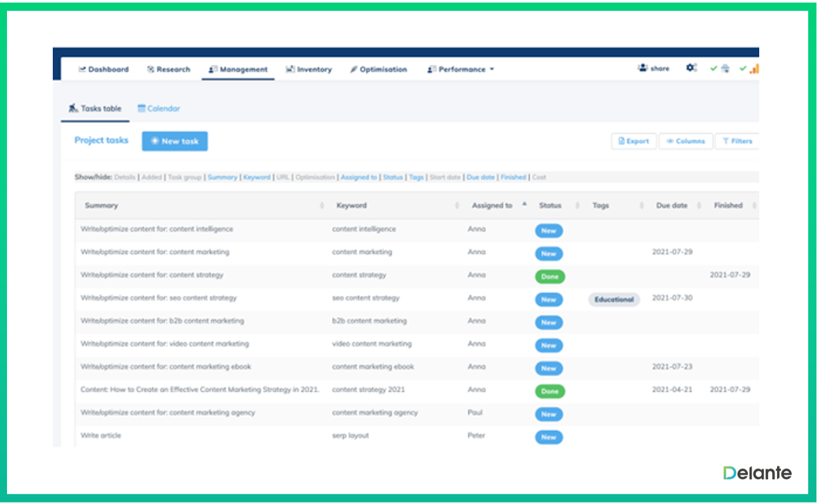This screenshot has height=504, width=819.
Task: Toggle Cost column visibility
Action: tap(539, 177)
